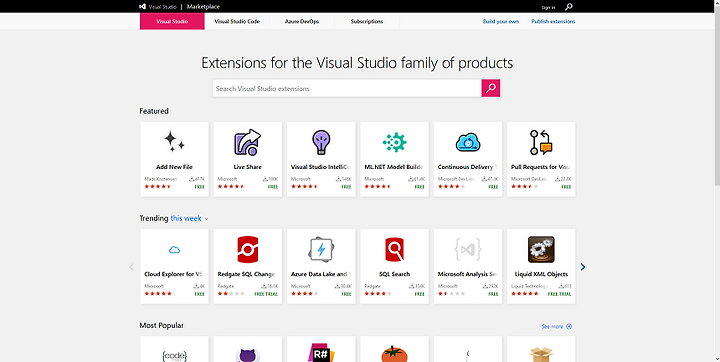Open the Continuous Delivery Tools cloud icon

(x=468, y=142)
